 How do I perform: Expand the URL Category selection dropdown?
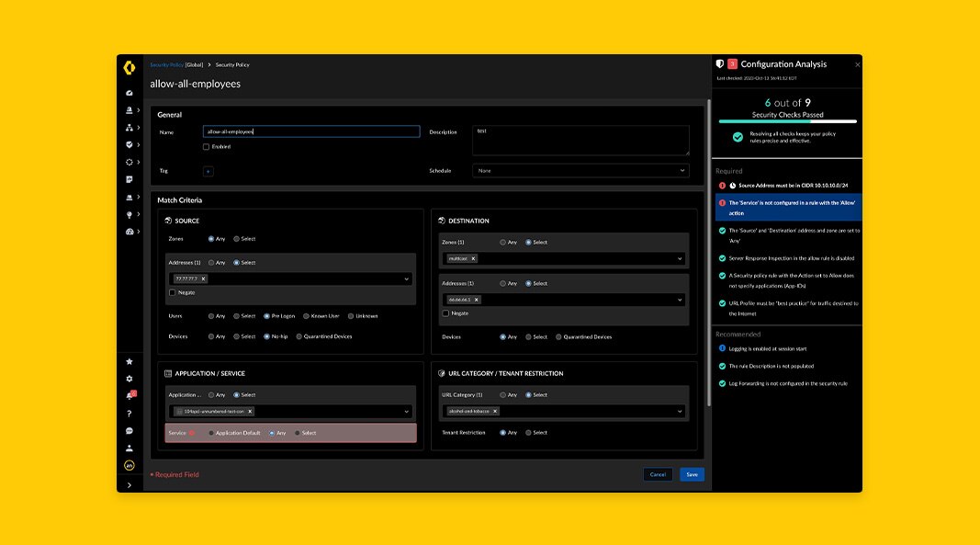(x=681, y=411)
